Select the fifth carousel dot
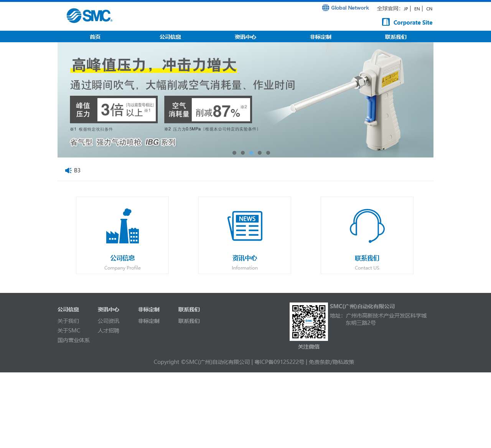Image resolution: width=491 pixels, height=448 pixels. [x=268, y=153]
